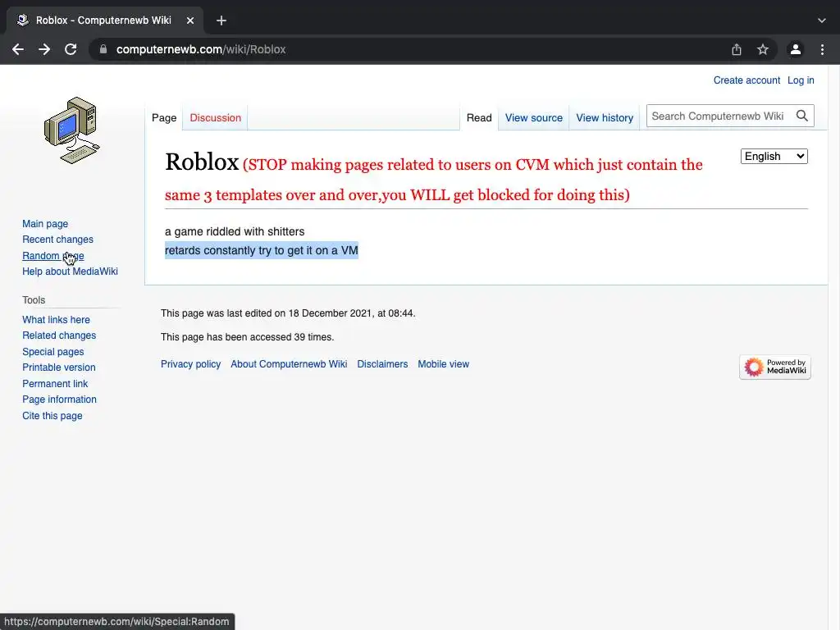Open Help about MediaWiki

point(71,272)
